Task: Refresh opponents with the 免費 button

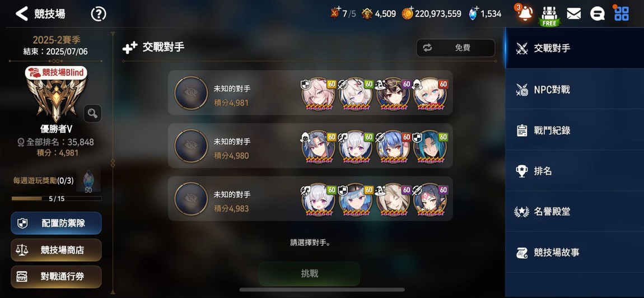Action: pos(455,48)
